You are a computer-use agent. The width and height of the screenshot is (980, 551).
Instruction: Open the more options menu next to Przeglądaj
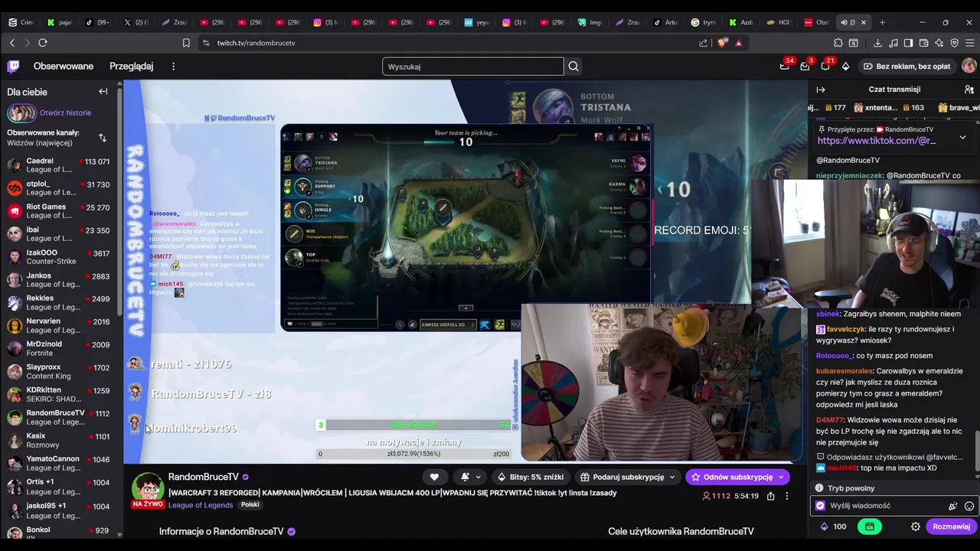click(x=173, y=67)
